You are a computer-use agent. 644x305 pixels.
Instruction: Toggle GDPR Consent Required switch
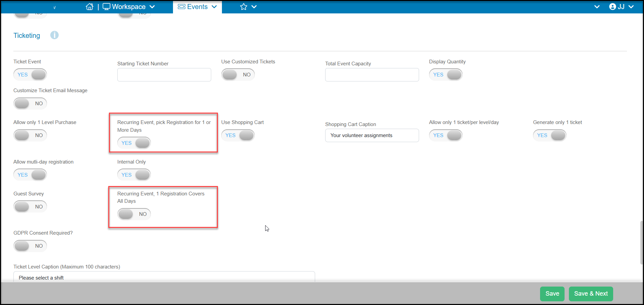(x=30, y=246)
